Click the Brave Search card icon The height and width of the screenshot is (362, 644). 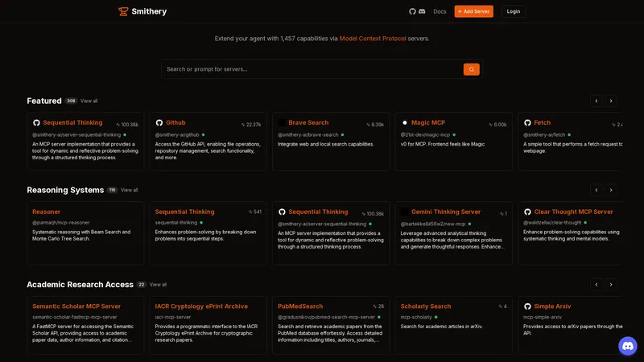[x=282, y=123]
